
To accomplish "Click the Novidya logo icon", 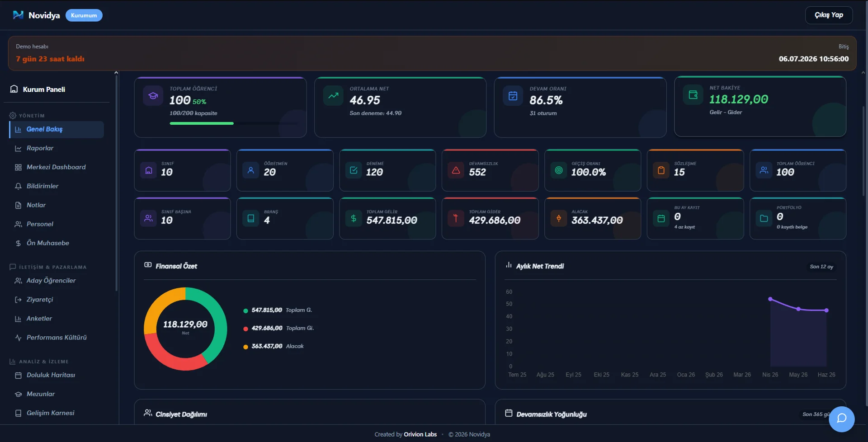I will tap(18, 15).
